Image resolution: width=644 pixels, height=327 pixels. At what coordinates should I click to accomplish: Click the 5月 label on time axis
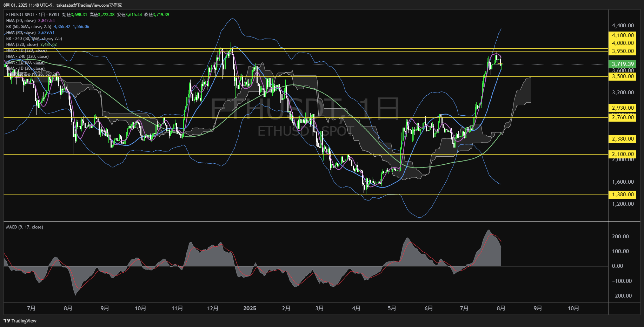pos(392,308)
